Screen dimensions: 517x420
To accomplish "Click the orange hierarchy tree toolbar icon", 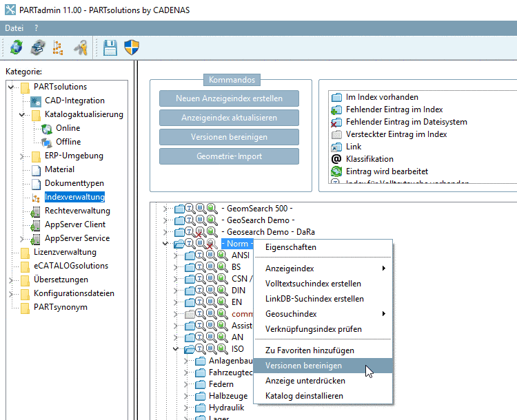I will pyautogui.click(x=58, y=47).
